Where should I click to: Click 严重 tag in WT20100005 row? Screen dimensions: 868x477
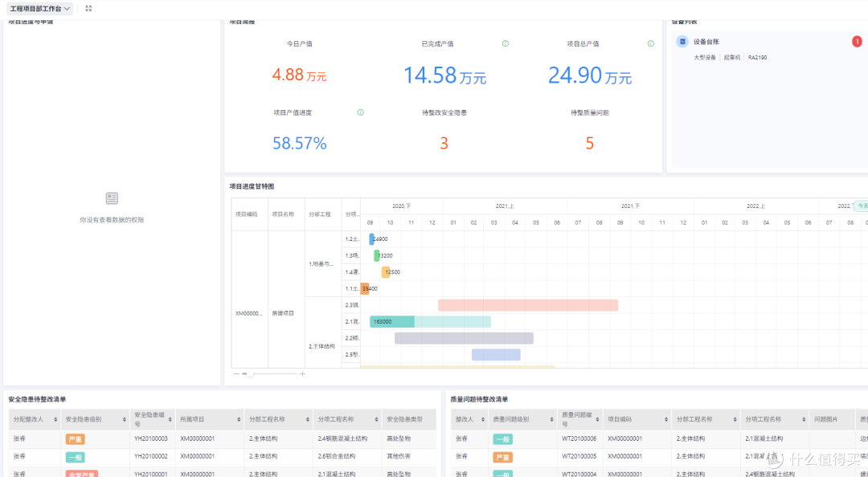(502, 458)
